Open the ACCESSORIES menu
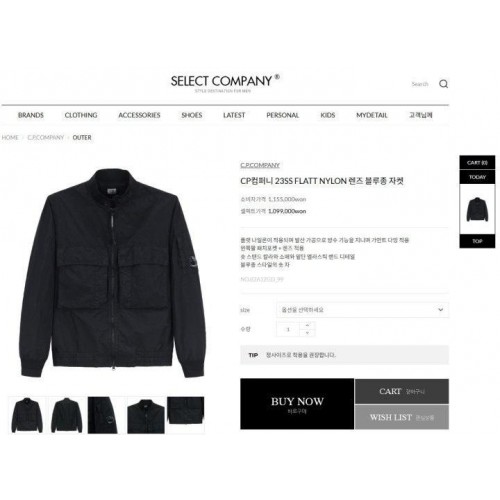Viewport: 500px width, 500px height. point(139,115)
